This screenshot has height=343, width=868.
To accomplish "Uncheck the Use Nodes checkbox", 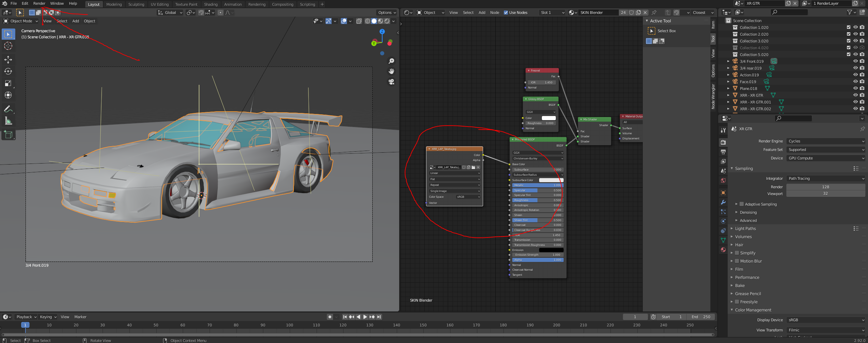I will 506,13.
